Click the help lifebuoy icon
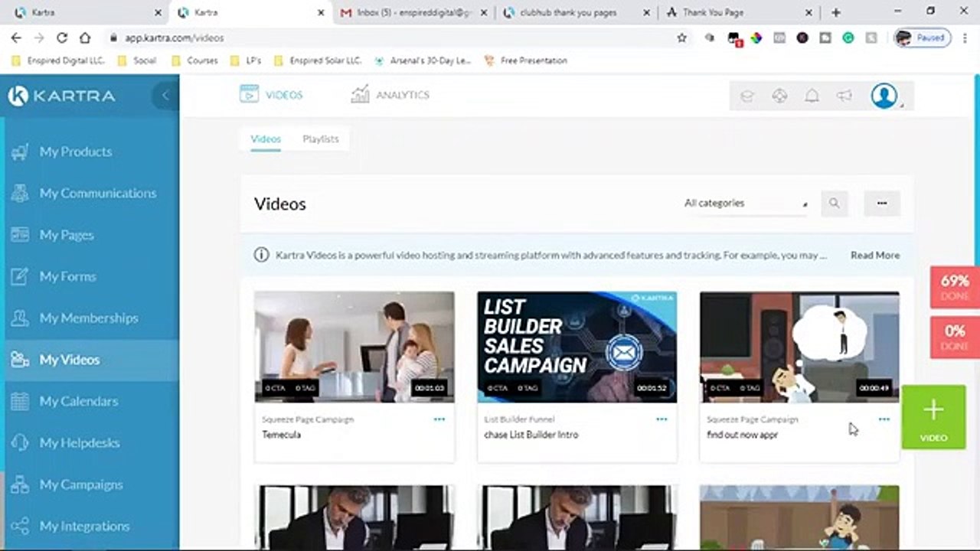980x551 pixels. pyautogui.click(x=779, y=96)
